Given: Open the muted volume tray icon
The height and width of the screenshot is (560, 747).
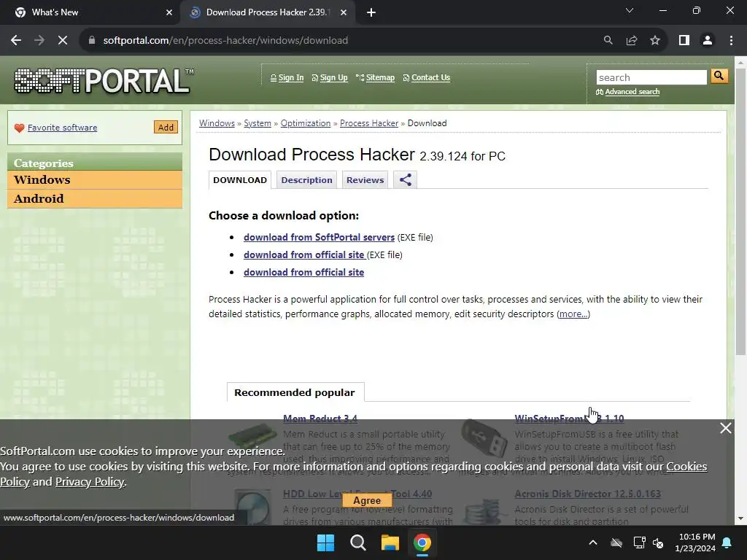Looking at the screenshot, I should [x=659, y=542].
